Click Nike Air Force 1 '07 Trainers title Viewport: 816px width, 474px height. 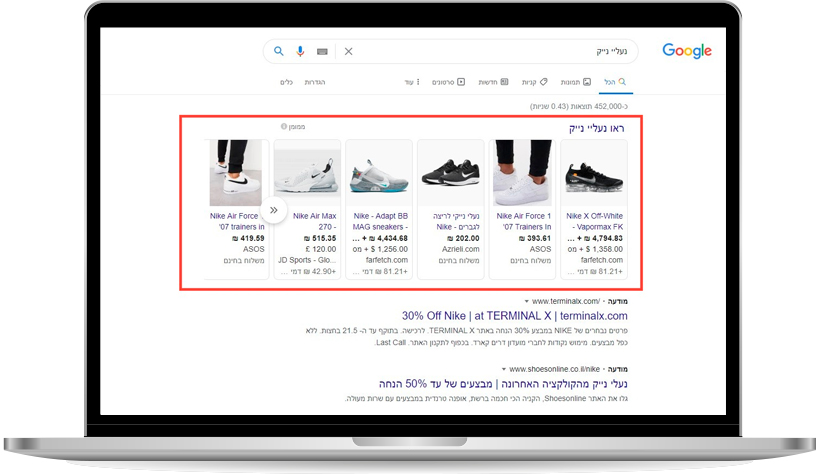[x=524, y=221]
